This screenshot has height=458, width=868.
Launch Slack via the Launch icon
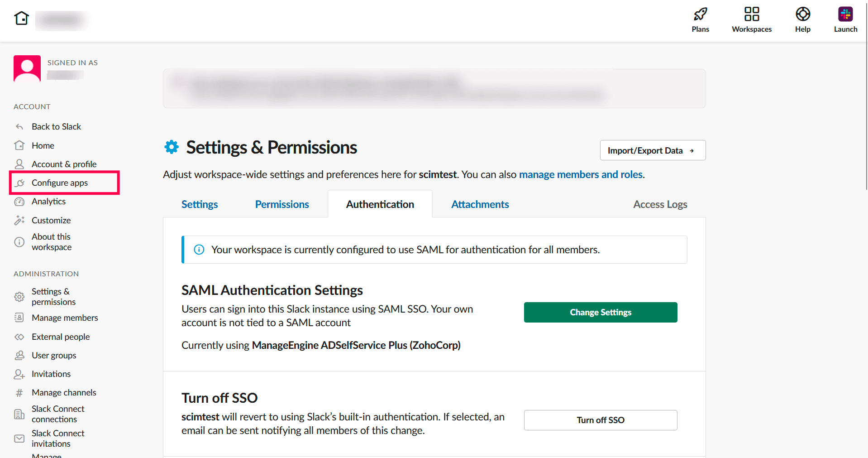pos(845,14)
